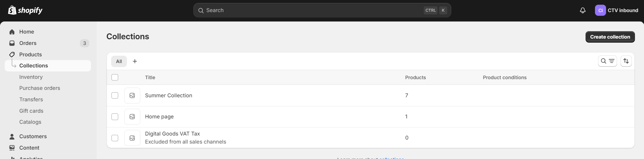
Task: Check the Summer Collection checkbox
Action: (115, 96)
